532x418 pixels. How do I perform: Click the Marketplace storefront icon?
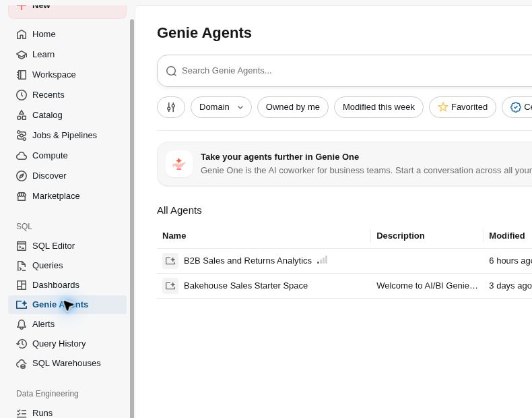[22, 196]
